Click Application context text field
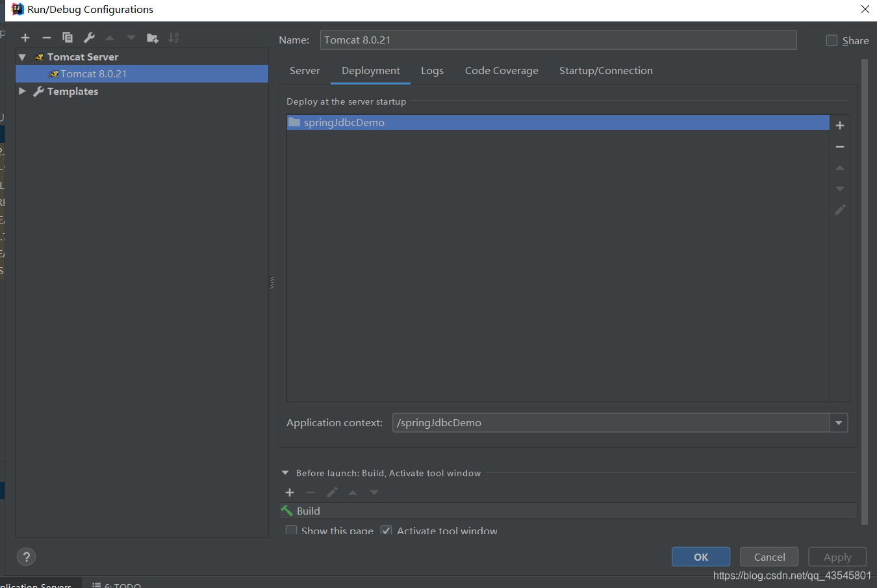Image resolution: width=877 pixels, height=588 pixels. coord(611,423)
